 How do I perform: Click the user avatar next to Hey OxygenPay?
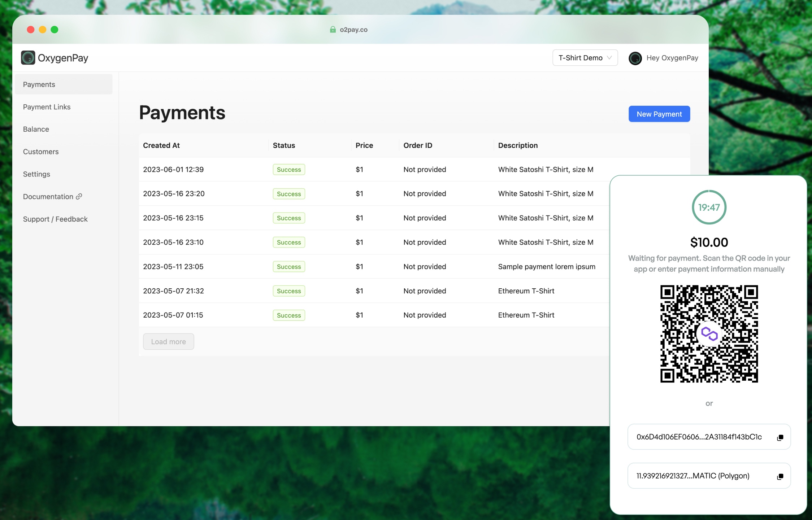[635, 58]
